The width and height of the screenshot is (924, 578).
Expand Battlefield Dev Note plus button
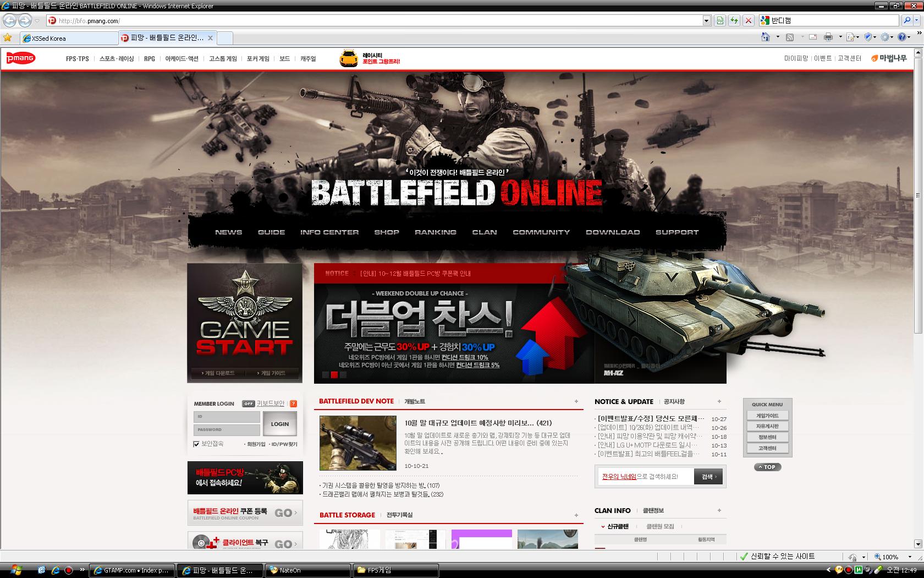point(576,401)
